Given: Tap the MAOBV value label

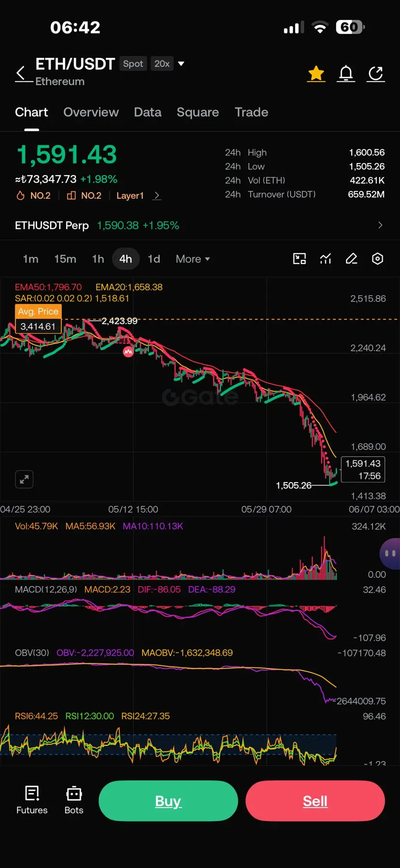Looking at the screenshot, I should click(x=187, y=653).
